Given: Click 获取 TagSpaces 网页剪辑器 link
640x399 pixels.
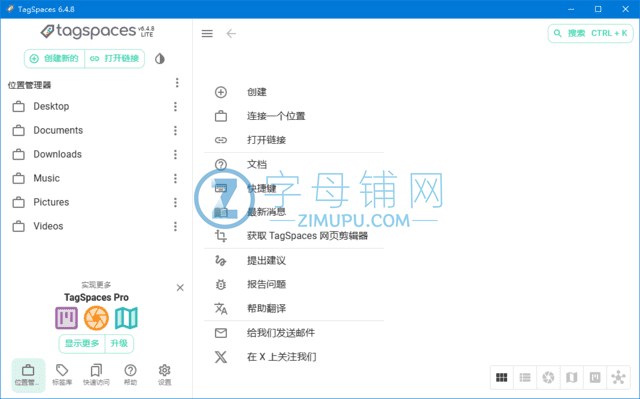Looking at the screenshot, I should (294, 236).
